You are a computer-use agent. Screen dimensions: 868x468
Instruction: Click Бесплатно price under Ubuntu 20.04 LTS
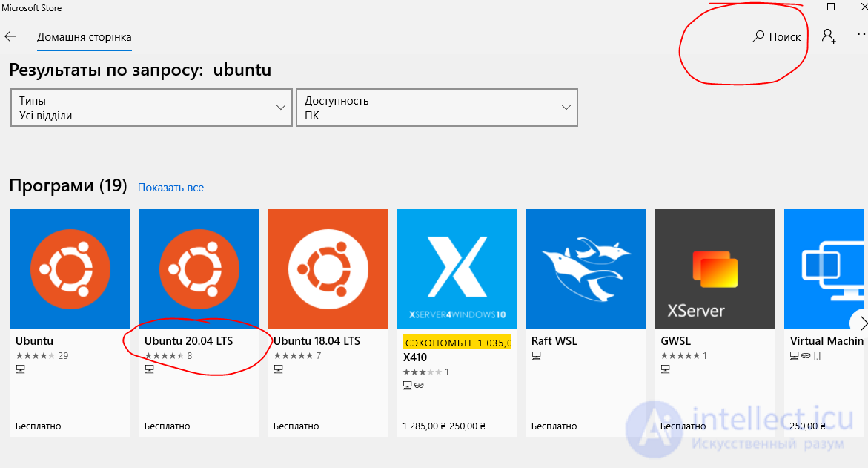(168, 426)
